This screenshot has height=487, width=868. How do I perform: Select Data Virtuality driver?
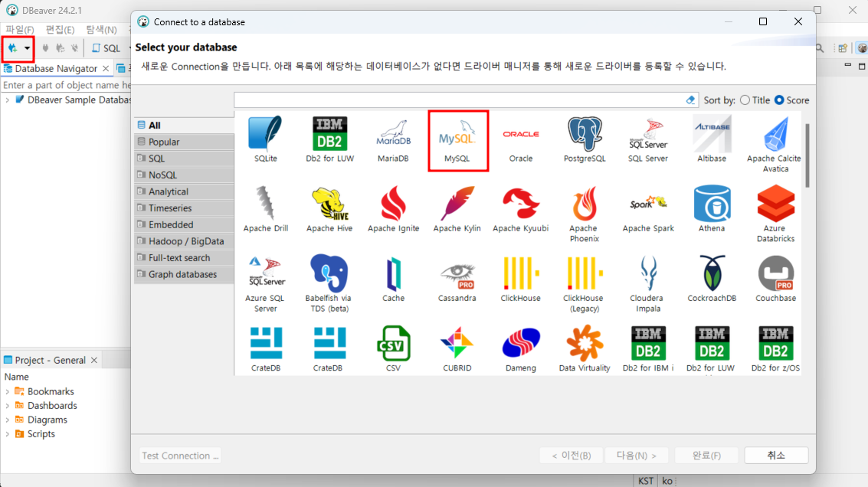click(585, 348)
